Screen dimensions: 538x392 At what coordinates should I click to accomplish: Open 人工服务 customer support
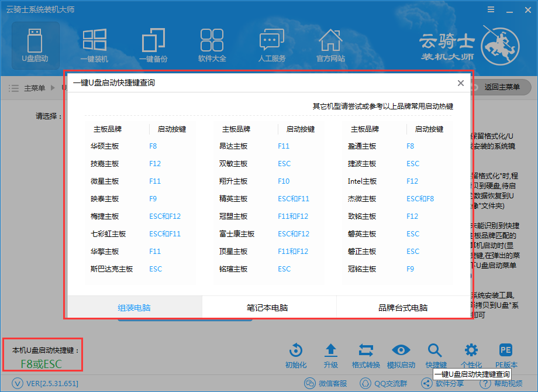click(271, 44)
